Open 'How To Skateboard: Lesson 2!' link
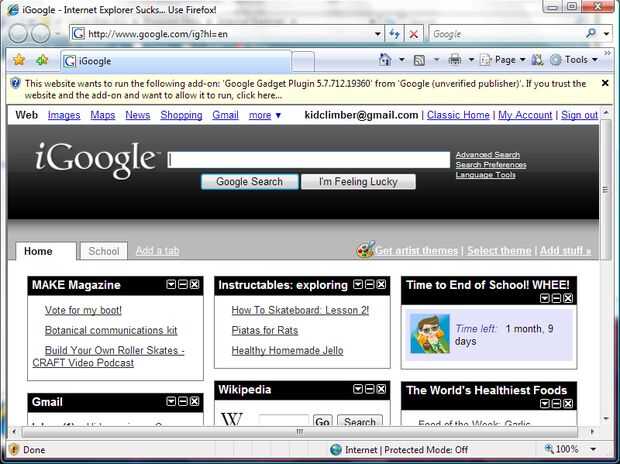The image size is (620, 464). pyautogui.click(x=300, y=310)
